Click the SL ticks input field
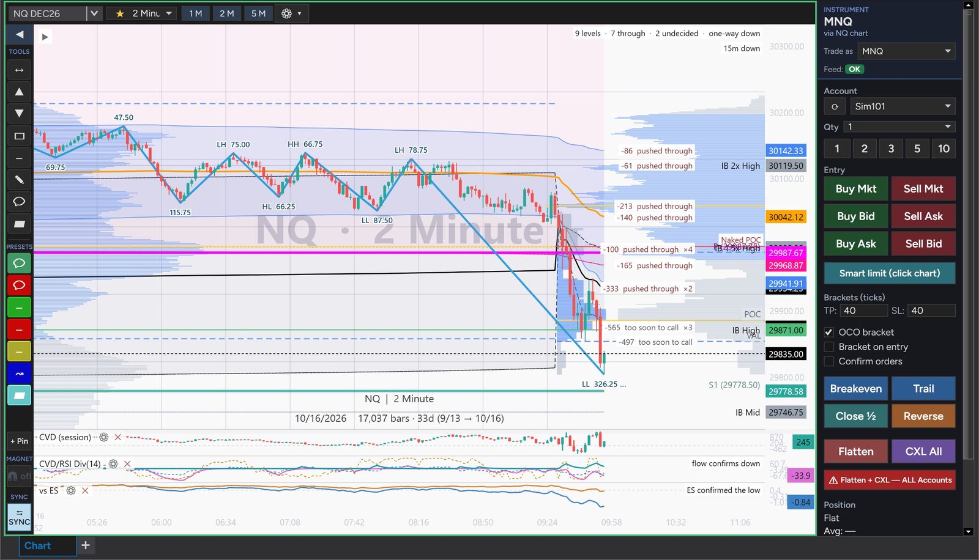This screenshot has width=979, height=560. [x=931, y=311]
